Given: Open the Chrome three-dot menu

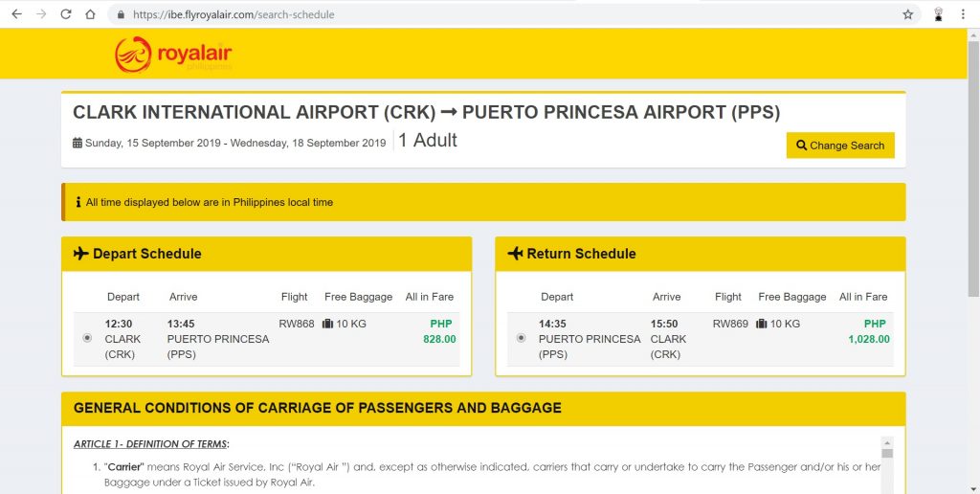Looking at the screenshot, I should click(x=963, y=14).
